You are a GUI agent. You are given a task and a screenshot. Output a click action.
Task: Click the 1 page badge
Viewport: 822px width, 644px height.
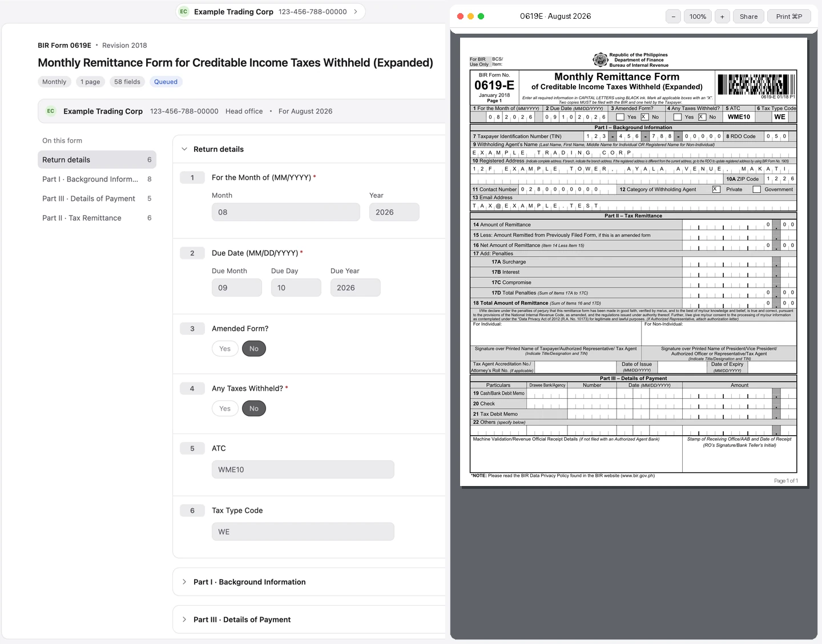pyautogui.click(x=90, y=82)
